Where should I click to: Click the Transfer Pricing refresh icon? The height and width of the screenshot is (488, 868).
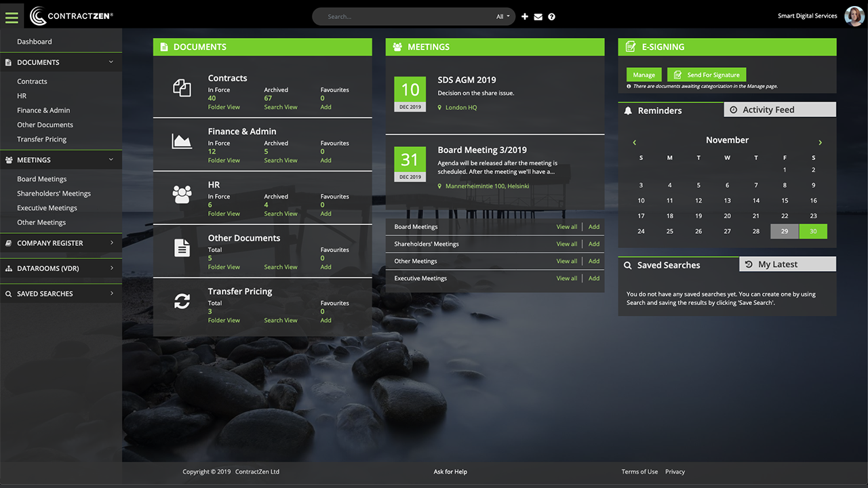(x=182, y=301)
